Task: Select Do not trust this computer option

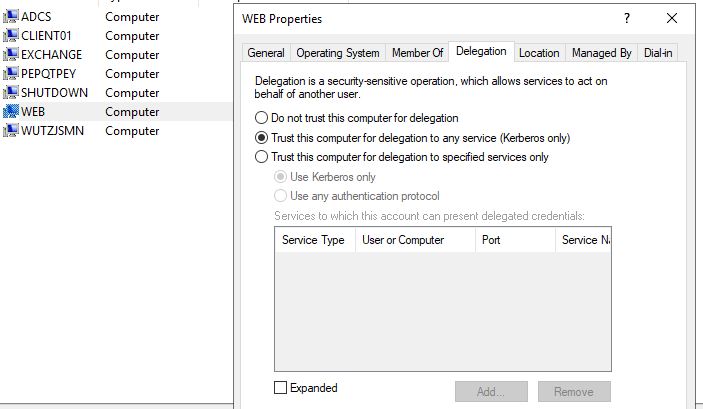Action: click(x=262, y=118)
